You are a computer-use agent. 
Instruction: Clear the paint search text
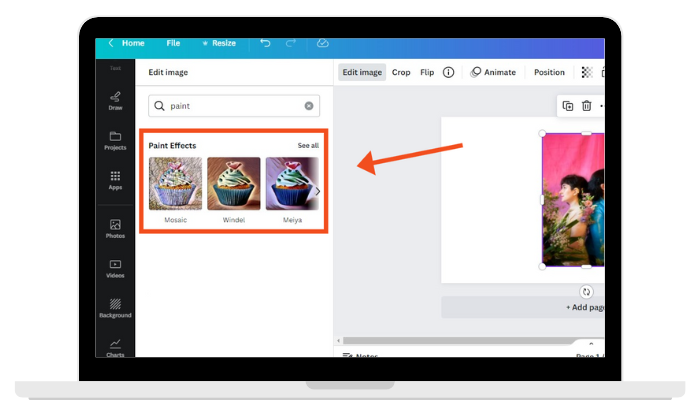[309, 106]
